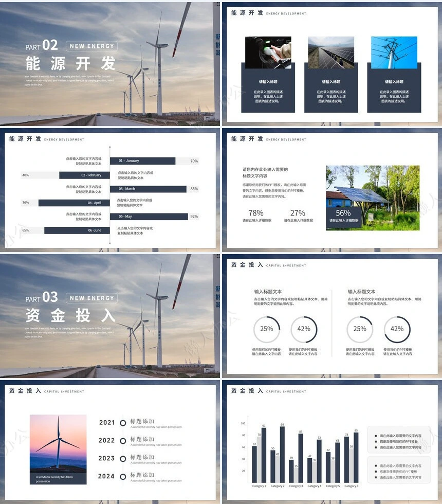
Task: Select the solar panel field photo
Action: point(331,52)
